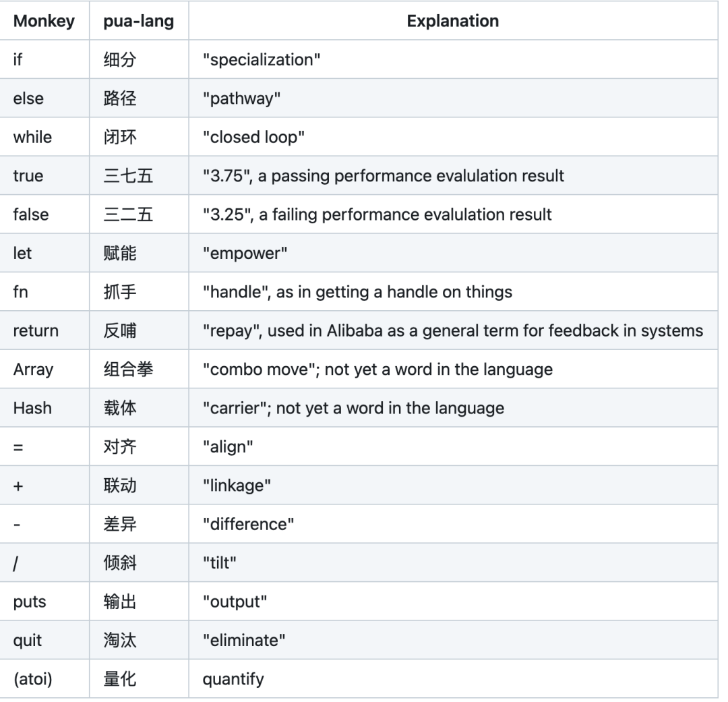Click the "tilt" explanation text

(x=219, y=563)
